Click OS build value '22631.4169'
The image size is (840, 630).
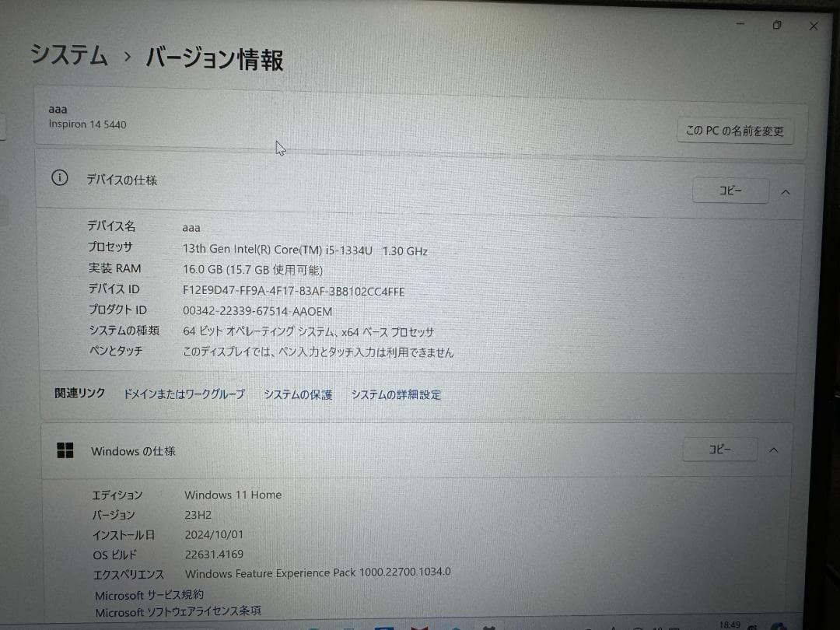click(x=214, y=554)
